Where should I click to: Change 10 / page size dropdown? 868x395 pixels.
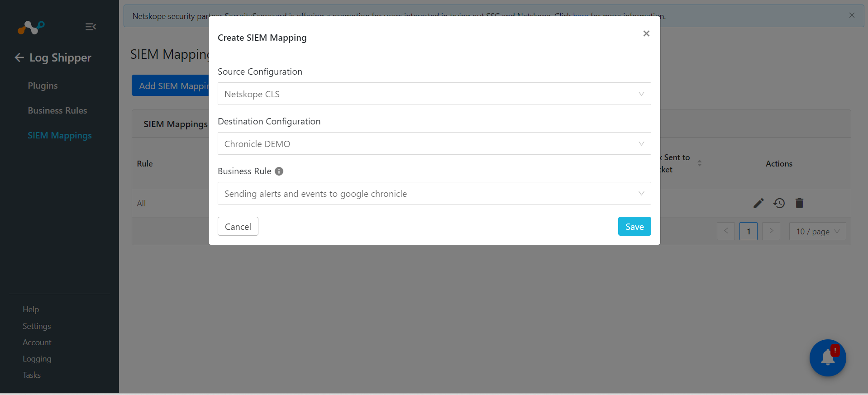pos(817,231)
